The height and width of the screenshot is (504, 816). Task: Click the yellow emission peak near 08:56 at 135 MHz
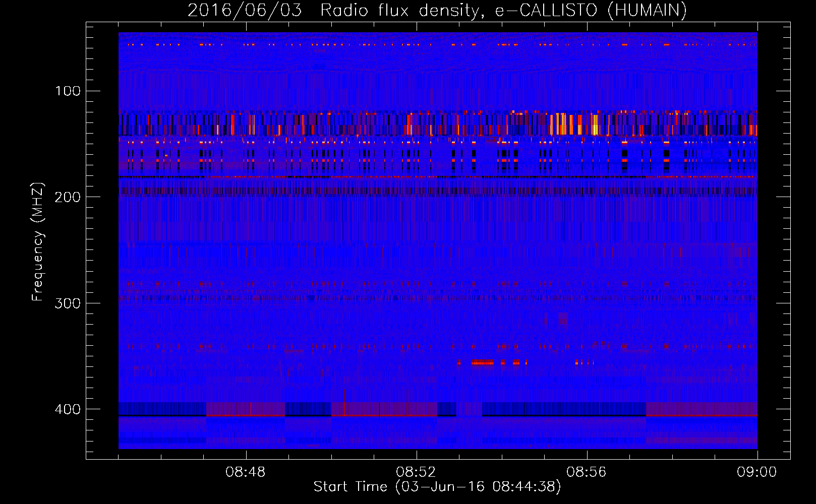pyautogui.click(x=595, y=124)
